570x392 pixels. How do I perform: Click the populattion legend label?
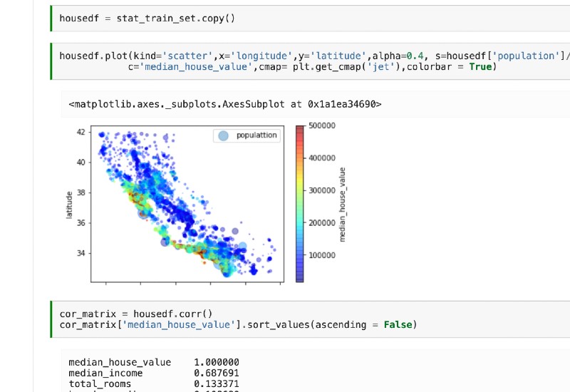coord(256,135)
